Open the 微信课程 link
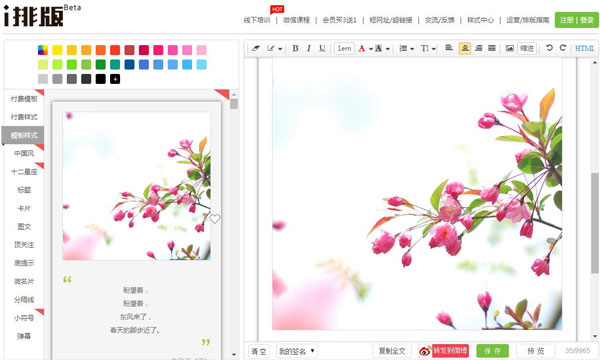The width and height of the screenshot is (600, 360). [297, 20]
